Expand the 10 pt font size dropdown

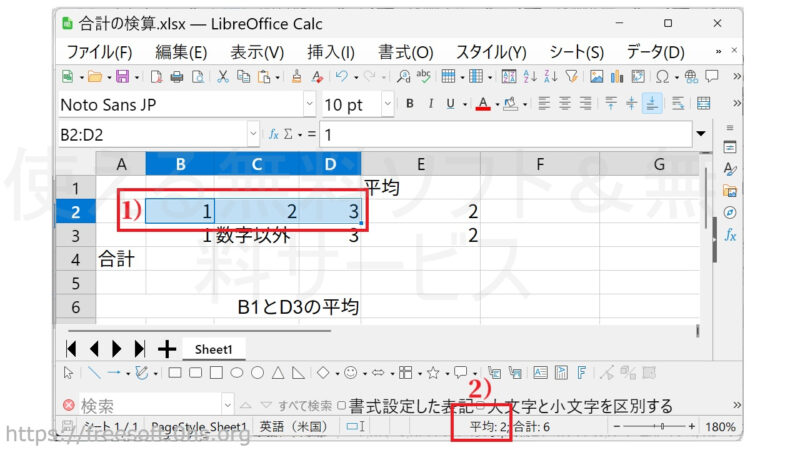click(387, 104)
